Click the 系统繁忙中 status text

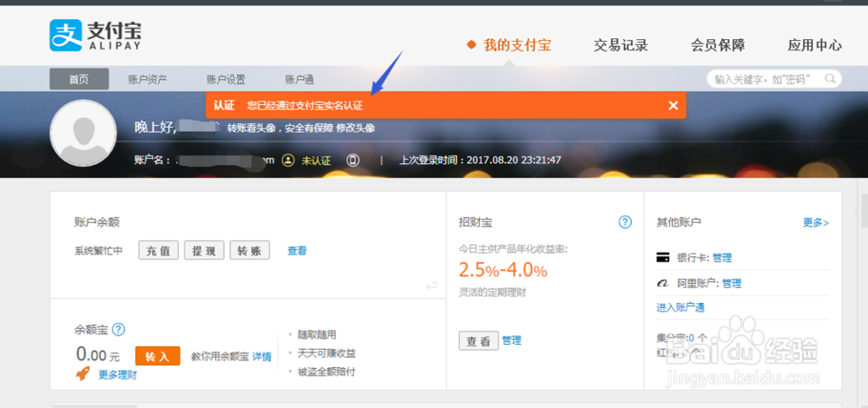click(x=98, y=251)
